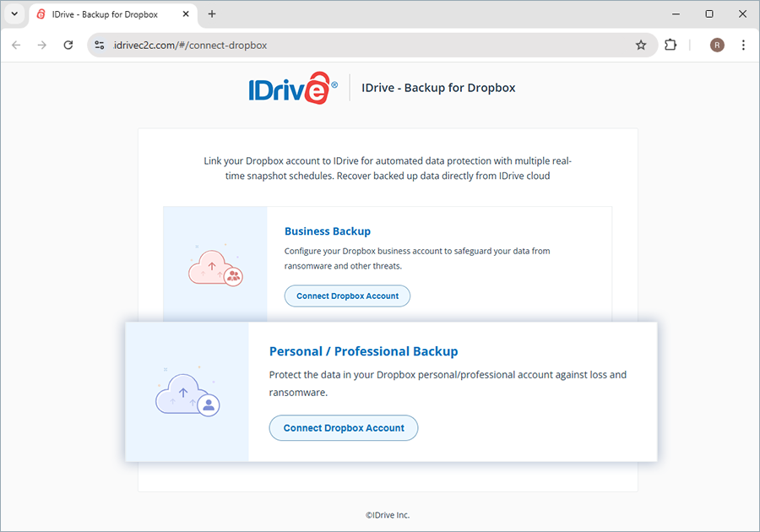Close the browser window
This screenshot has height=532, width=760.
coord(742,14)
